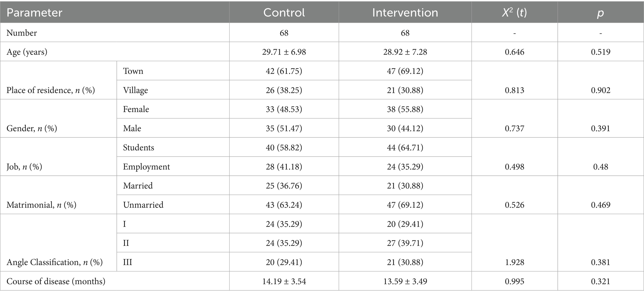Image resolution: width=644 pixels, height=296 pixels.
Task: Select the Age (years) row label
Action: (27, 52)
